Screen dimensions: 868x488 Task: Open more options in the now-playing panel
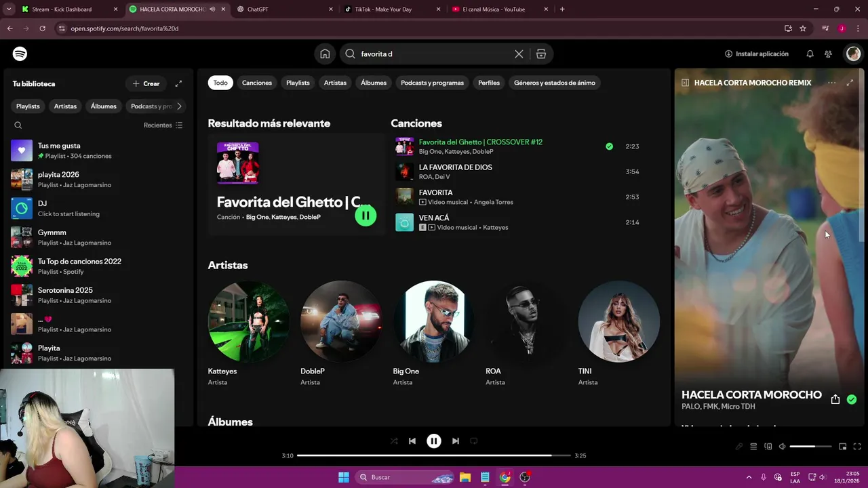tap(831, 83)
